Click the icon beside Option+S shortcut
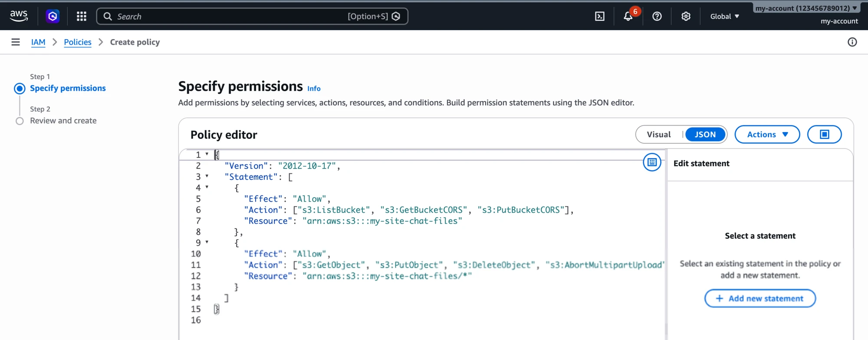This screenshot has height=340, width=868. click(x=396, y=16)
